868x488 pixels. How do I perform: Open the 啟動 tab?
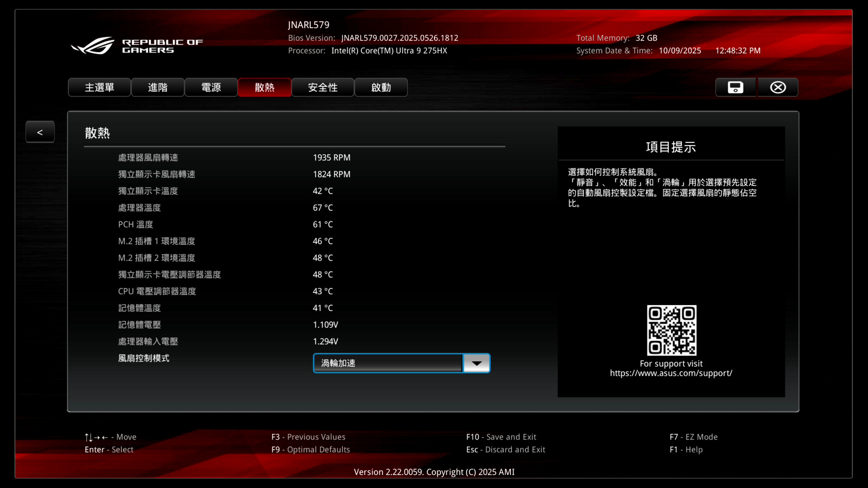pos(381,87)
